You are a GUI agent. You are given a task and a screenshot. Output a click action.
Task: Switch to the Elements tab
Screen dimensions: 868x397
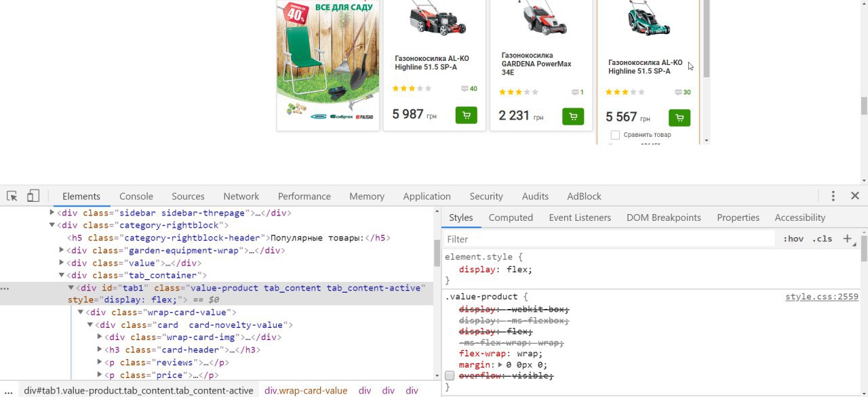(x=81, y=196)
